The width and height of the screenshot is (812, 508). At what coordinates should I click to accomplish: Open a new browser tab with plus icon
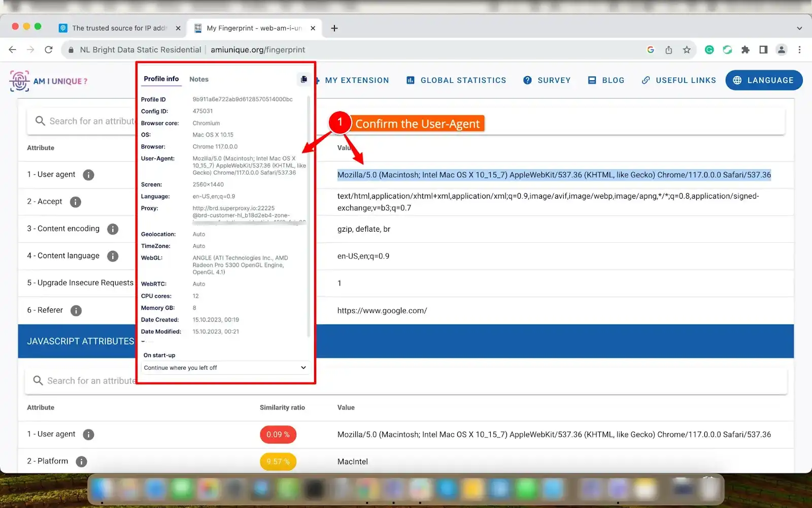point(334,28)
